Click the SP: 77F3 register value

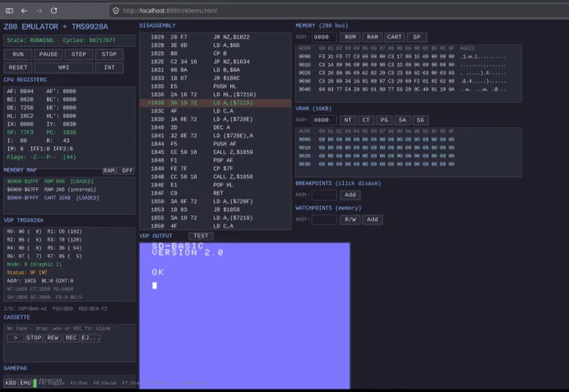20,132
